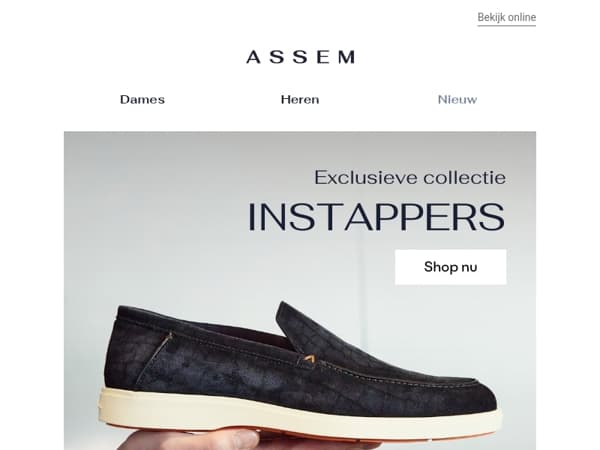Viewport: 600px width, 450px height.
Task: Go to the Dames category
Action: [142, 99]
